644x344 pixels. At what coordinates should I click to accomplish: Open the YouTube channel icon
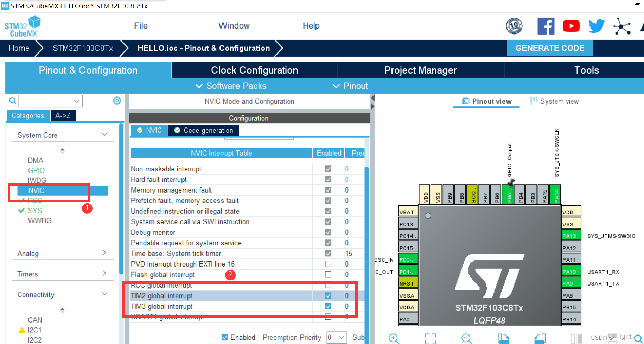point(571,26)
